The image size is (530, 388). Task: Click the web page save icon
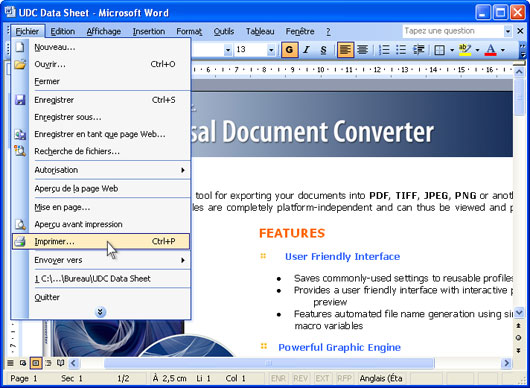tap(20, 134)
